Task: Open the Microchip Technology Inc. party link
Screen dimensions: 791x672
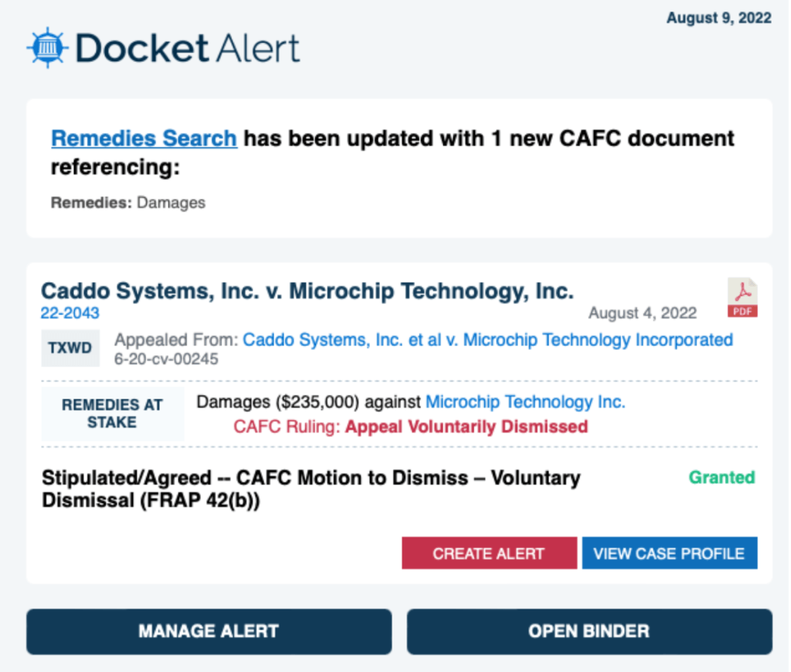Action: [x=525, y=402]
